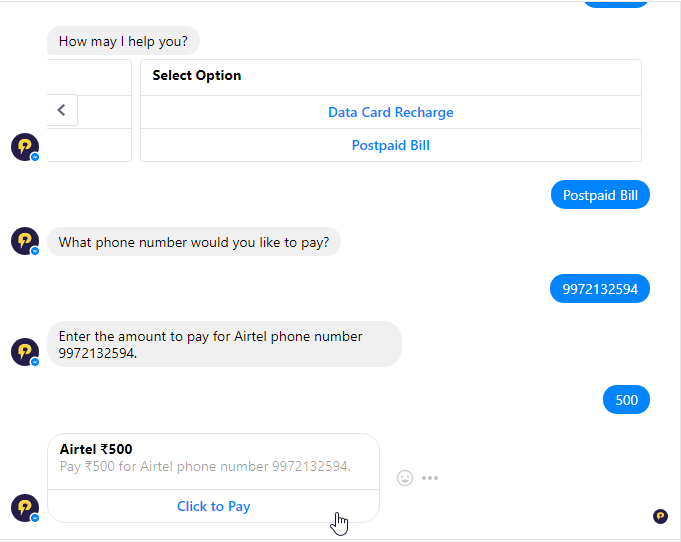Click the sent "500" message bubble

click(626, 400)
